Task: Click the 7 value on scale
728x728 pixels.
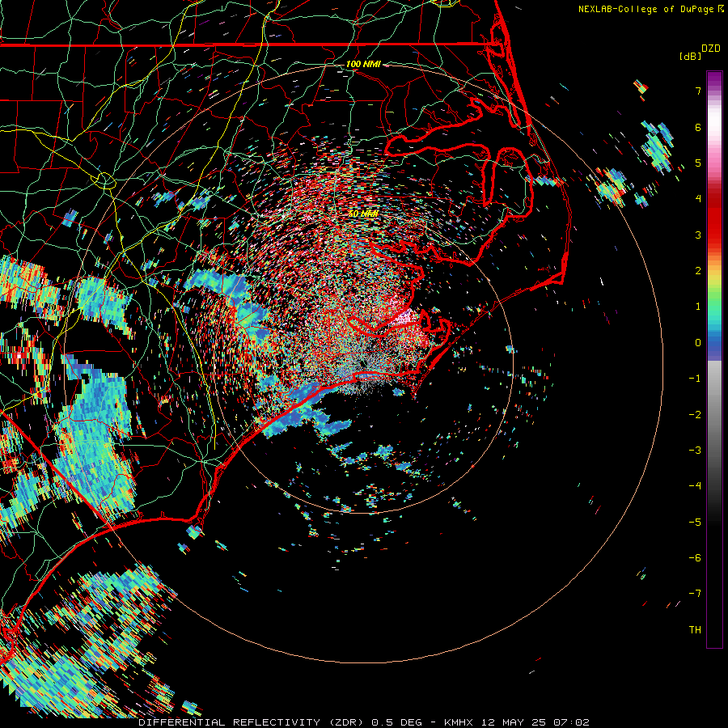Action: click(698, 91)
